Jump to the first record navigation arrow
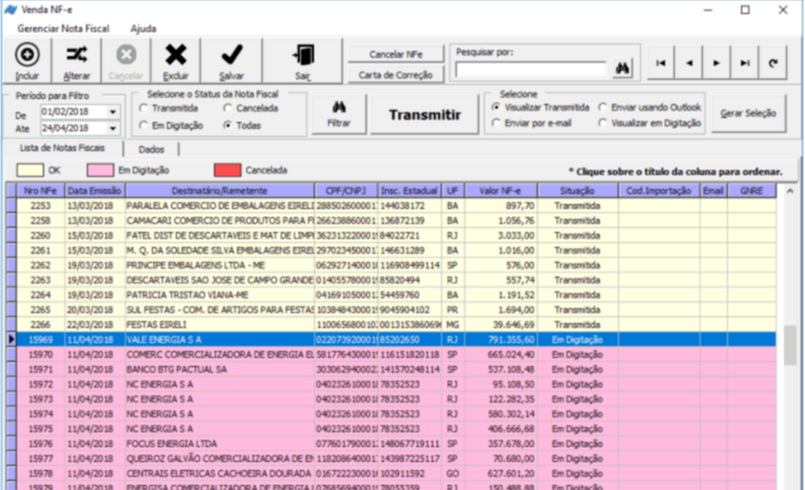Viewport: 805px width, 490px height. (x=661, y=62)
